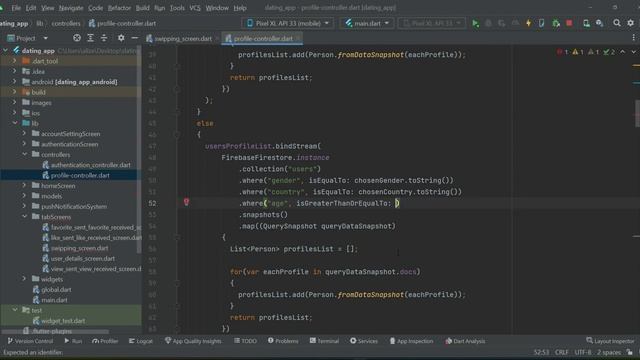The image size is (640, 360).
Task: Click the CRLF line separator in status bar
Action: click(562, 352)
